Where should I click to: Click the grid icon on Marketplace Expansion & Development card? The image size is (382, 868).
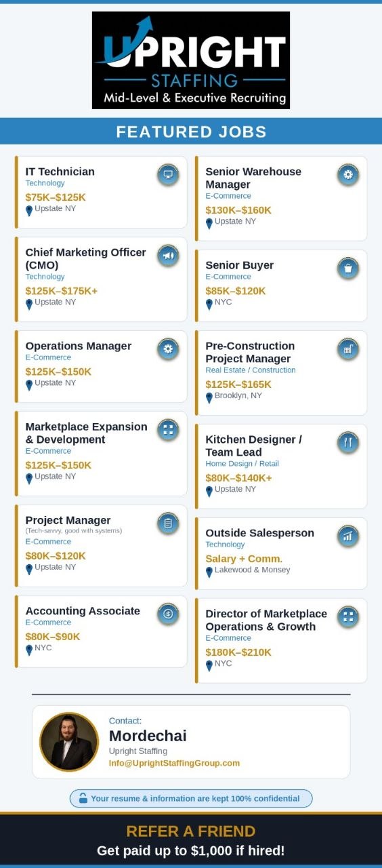coord(168,430)
